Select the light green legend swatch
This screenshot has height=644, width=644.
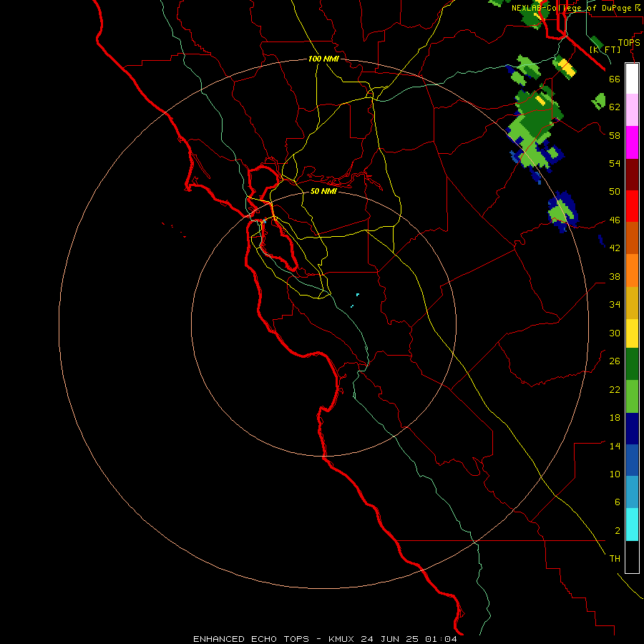click(x=632, y=396)
